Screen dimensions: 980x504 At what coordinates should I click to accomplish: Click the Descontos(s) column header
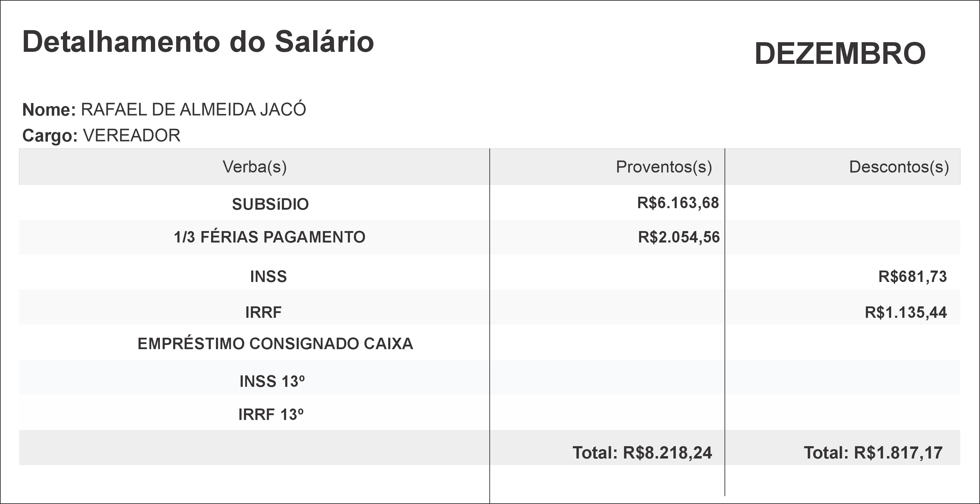pos(899,167)
